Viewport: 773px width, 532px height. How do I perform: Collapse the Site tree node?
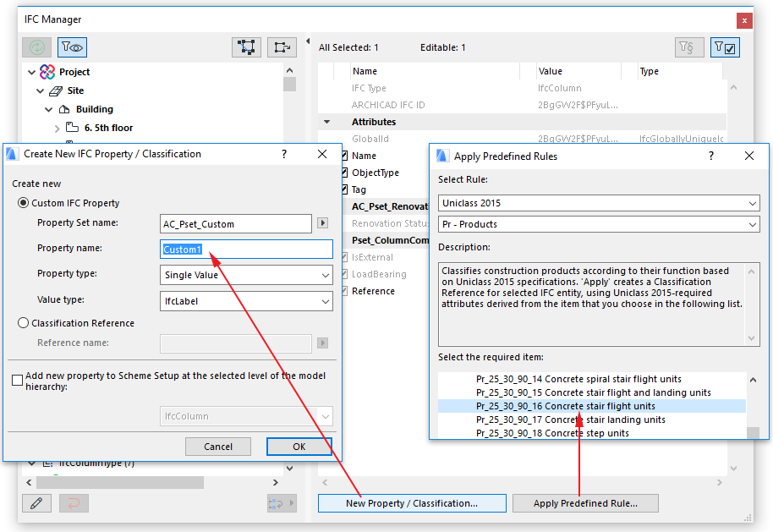point(41,90)
